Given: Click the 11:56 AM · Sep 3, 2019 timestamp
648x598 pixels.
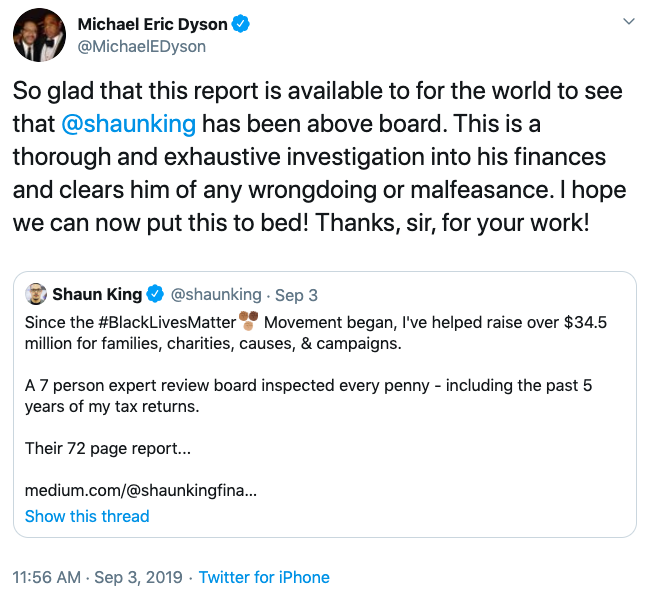Looking at the screenshot, I should pyautogui.click(x=97, y=577).
